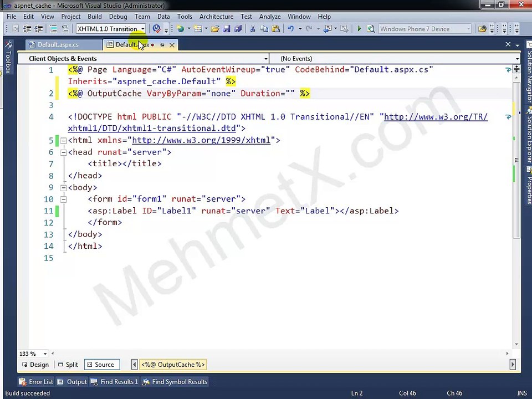Open the Client Objects & Events dropdown
Screen dimensions: 532x399
click(266, 59)
